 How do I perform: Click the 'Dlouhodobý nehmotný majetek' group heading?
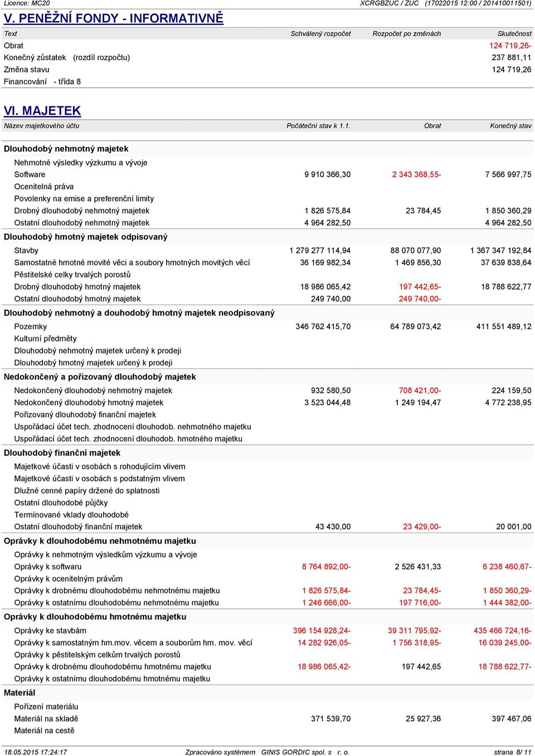(66, 149)
